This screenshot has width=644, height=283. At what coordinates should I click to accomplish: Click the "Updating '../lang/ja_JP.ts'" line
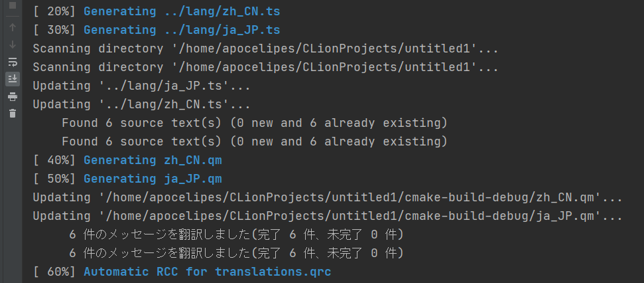pos(141,86)
